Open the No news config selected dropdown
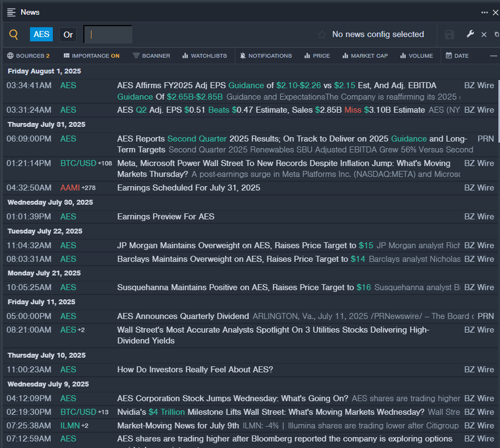500x448 pixels. (378, 34)
